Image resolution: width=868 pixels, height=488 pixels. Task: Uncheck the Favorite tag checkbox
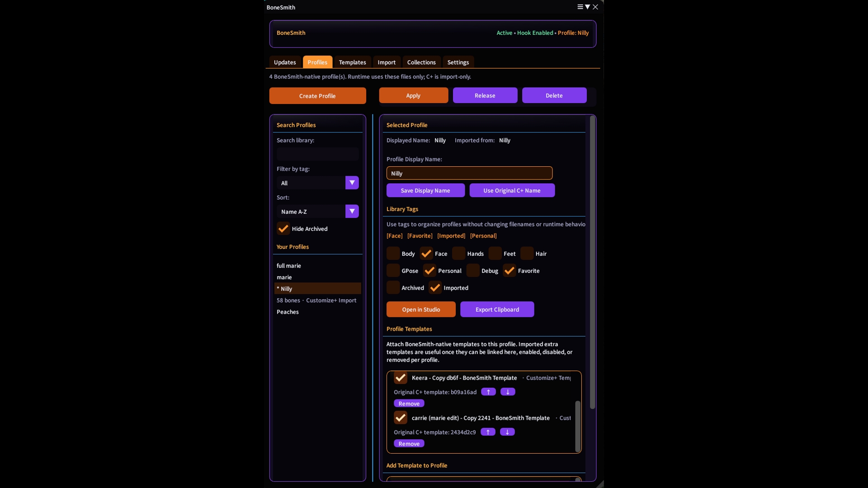pyautogui.click(x=509, y=271)
